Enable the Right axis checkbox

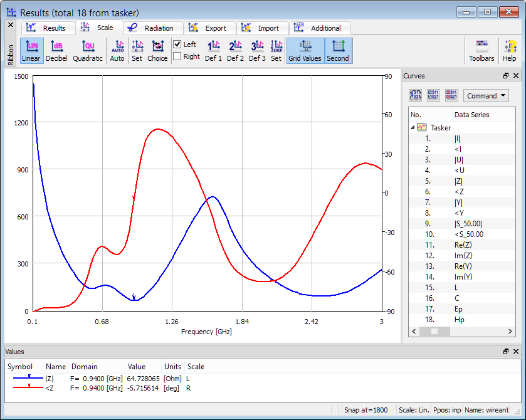click(x=177, y=56)
